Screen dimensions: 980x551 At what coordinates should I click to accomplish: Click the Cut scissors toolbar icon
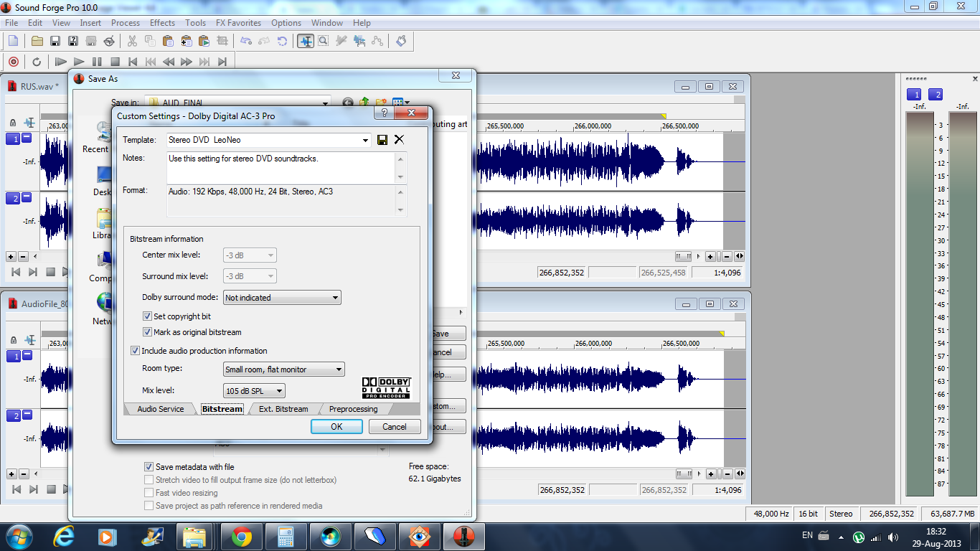point(133,41)
